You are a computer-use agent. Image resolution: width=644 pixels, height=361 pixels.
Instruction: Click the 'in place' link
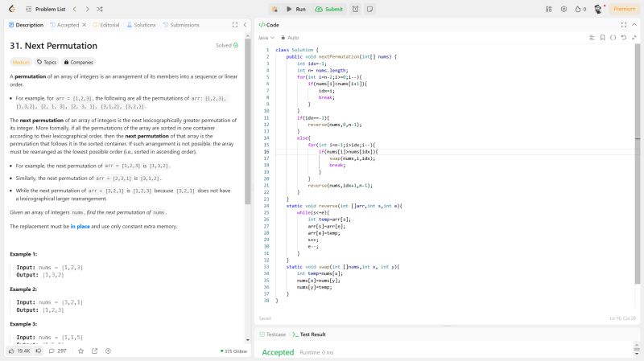tap(80, 227)
